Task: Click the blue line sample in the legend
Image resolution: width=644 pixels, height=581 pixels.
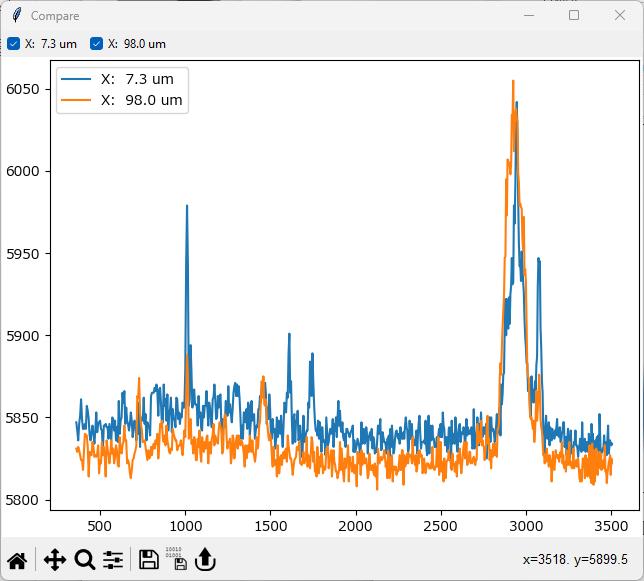Action: click(x=78, y=79)
